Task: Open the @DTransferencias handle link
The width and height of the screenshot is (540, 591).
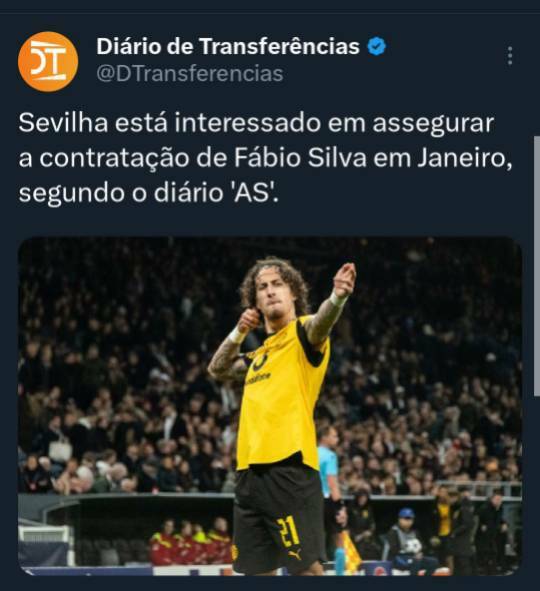Action: coord(190,73)
